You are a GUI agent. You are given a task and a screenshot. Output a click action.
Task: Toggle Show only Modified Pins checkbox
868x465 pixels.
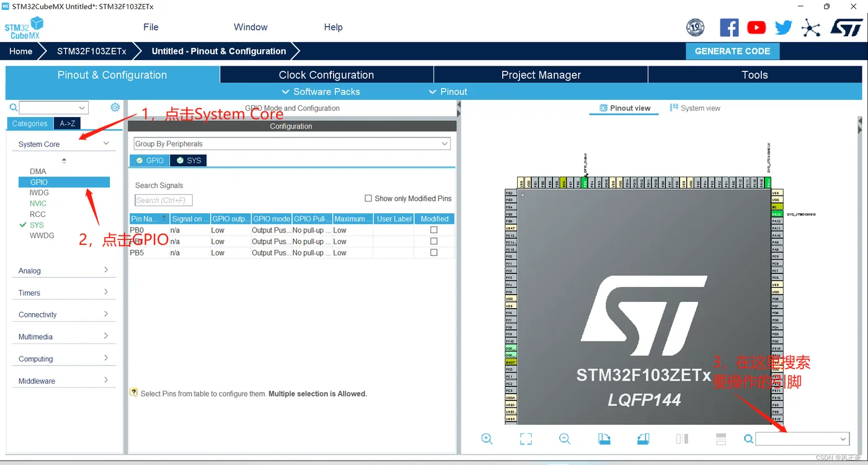[369, 198]
